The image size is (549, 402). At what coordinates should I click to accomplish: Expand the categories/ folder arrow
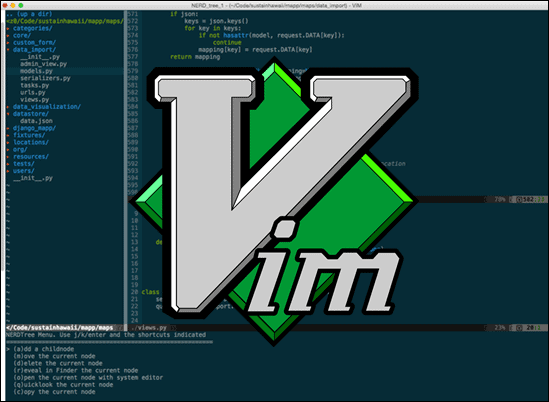click(x=8, y=28)
